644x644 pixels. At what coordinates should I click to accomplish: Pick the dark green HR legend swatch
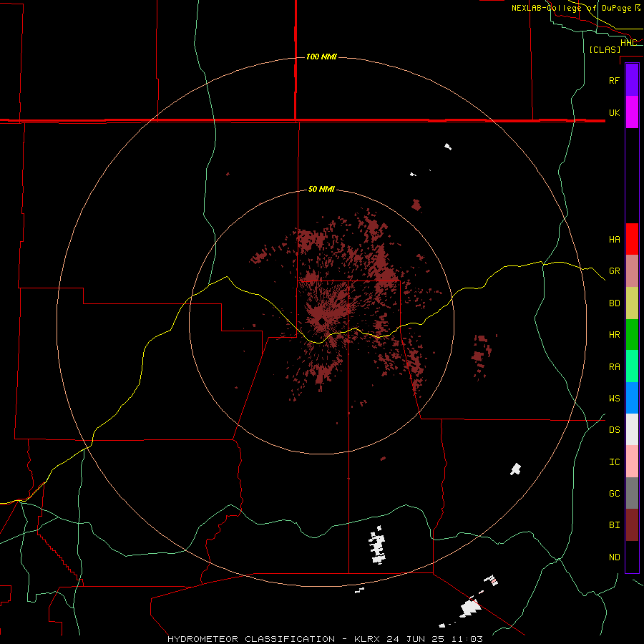click(x=632, y=335)
